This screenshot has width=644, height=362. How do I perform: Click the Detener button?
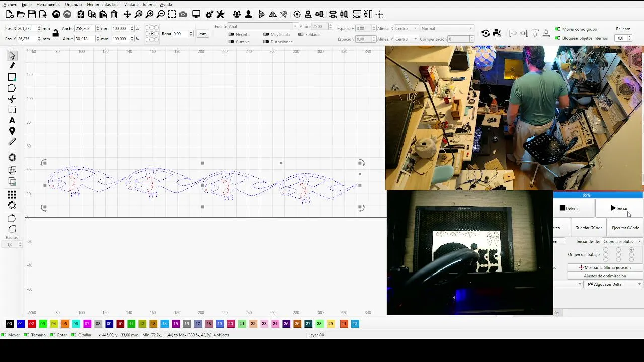point(575,208)
